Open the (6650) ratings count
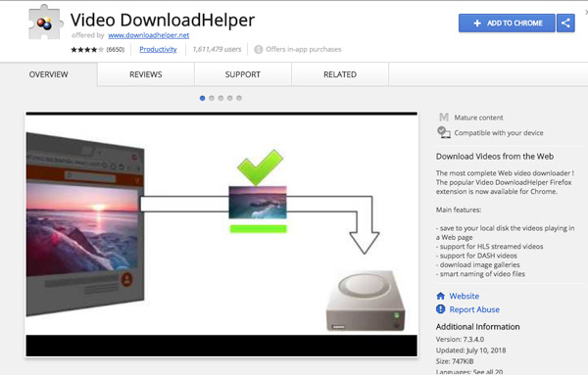 tap(116, 50)
